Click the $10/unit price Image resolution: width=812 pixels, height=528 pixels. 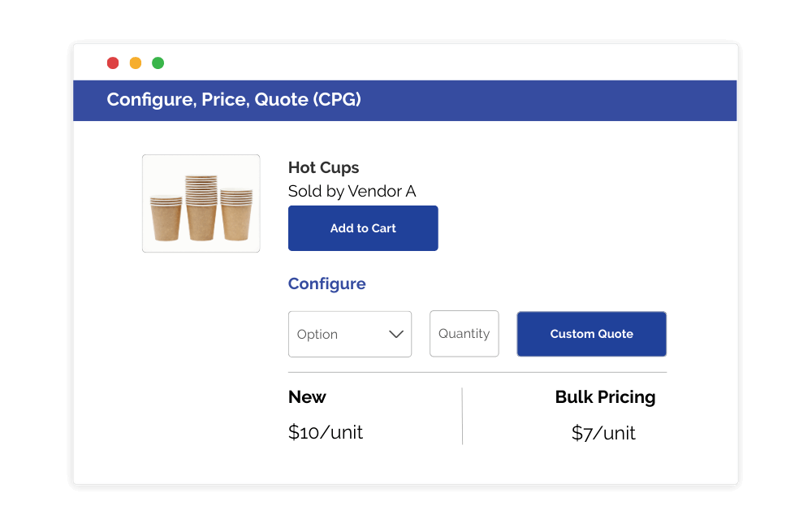[325, 432]
